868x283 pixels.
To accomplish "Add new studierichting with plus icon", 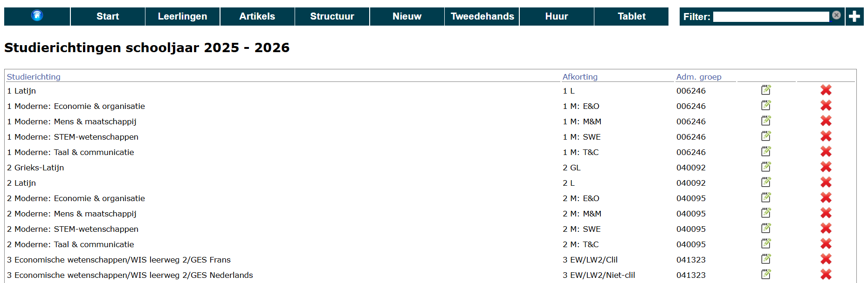I will (854, 16).
